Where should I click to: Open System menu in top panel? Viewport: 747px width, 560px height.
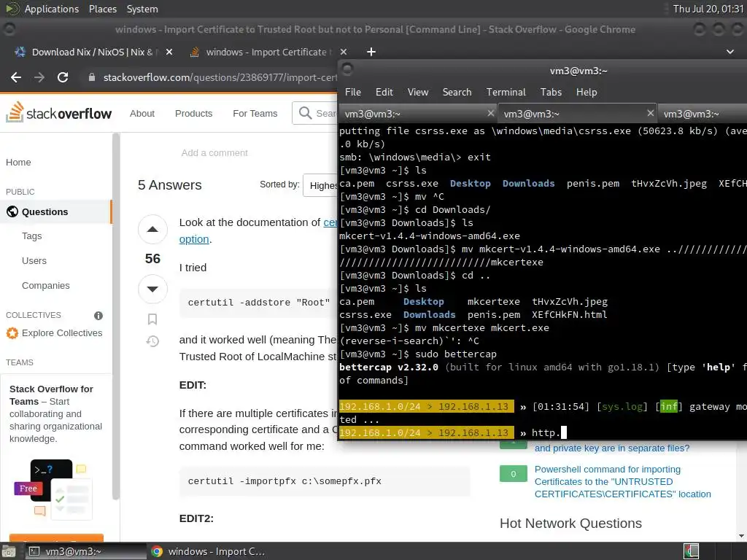coord(142,9)
